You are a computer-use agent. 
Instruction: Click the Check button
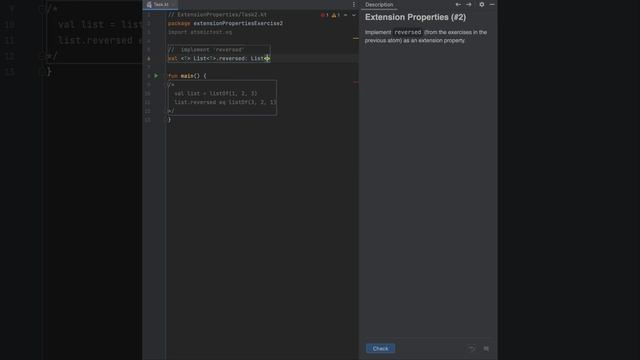(x=380, y=349)
